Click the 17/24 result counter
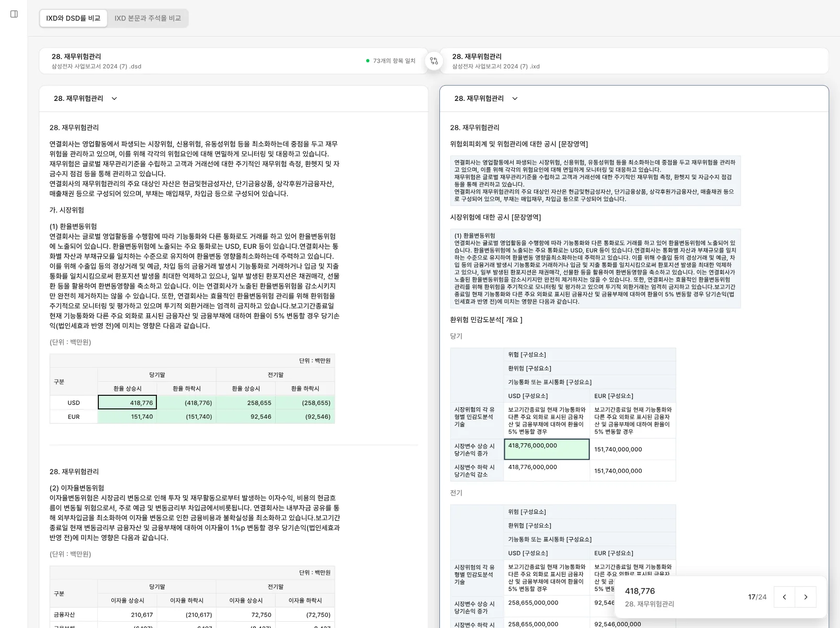 (757, 597)
